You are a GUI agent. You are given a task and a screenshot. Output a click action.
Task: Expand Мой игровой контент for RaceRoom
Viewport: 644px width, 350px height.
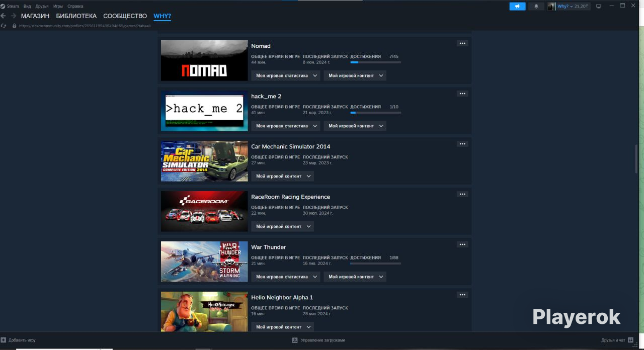pyautogui.click(x=282, y=226)
